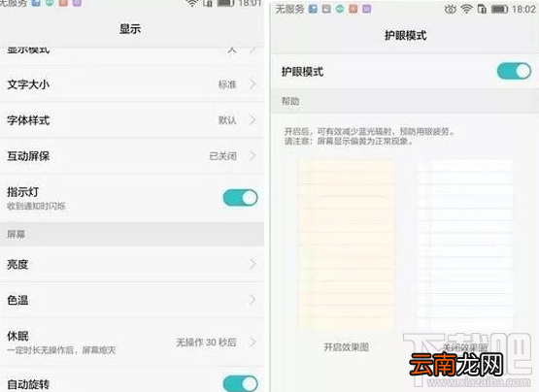Open the 休眠 sleep chevron arrow
539x392 pixels.
253,343
